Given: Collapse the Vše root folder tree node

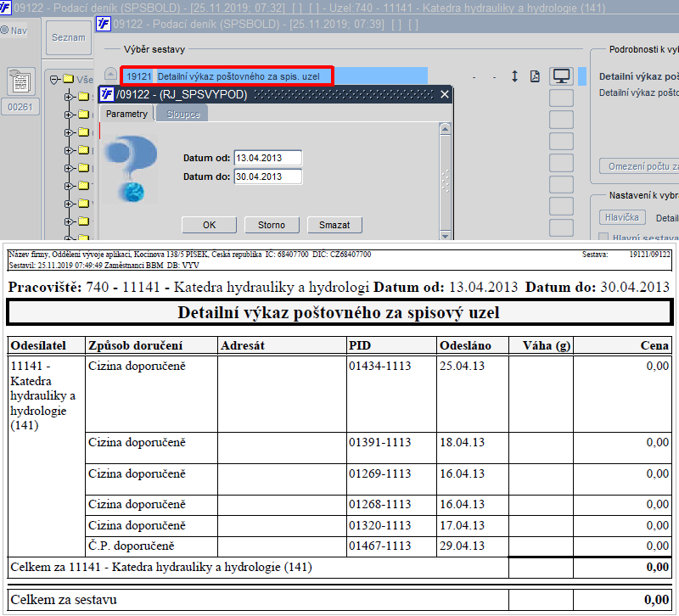Looking at the screenshot, I should click(x=54, y=80).
